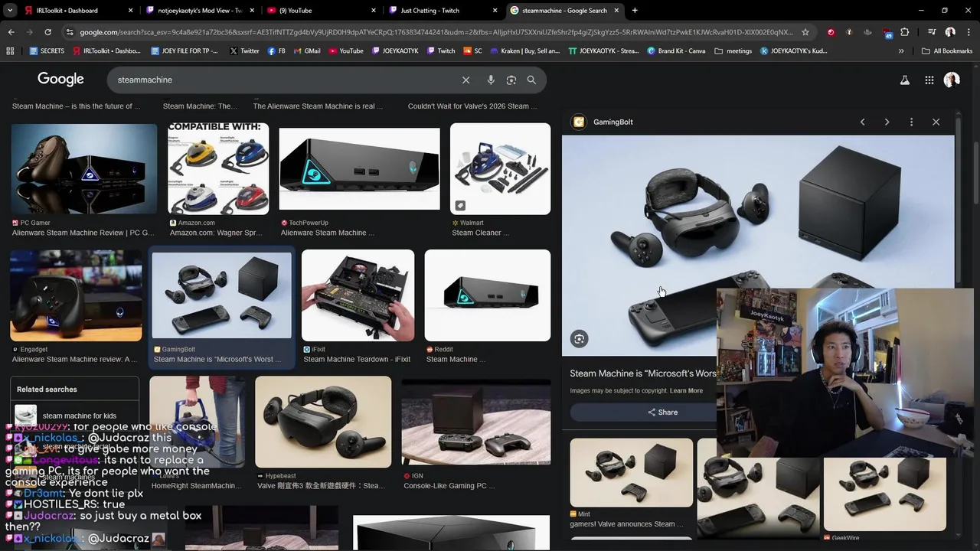The image size is (980, 551).
Task: Submit the steammachine search query
Action: (531, 80)
